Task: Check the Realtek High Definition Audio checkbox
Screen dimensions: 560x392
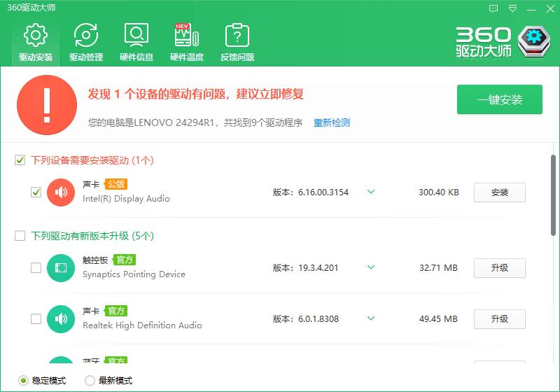Action: (36, 318)
